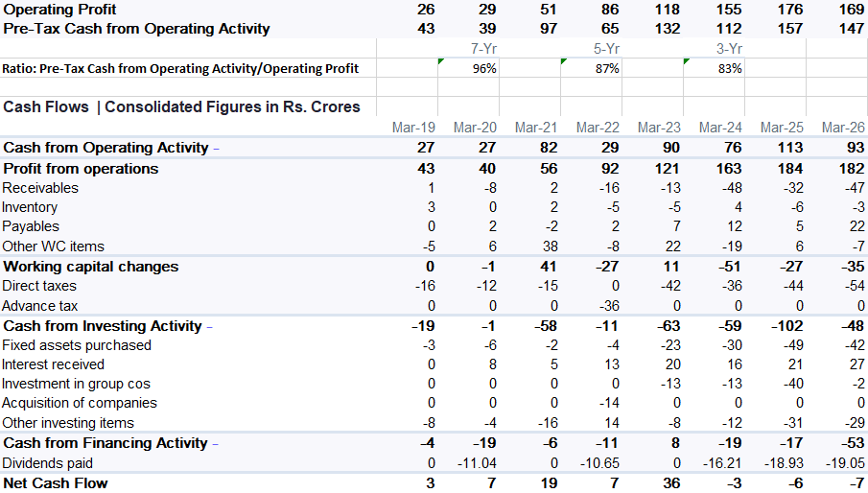Select the Working capital changes row label

[x=91, y=267]
